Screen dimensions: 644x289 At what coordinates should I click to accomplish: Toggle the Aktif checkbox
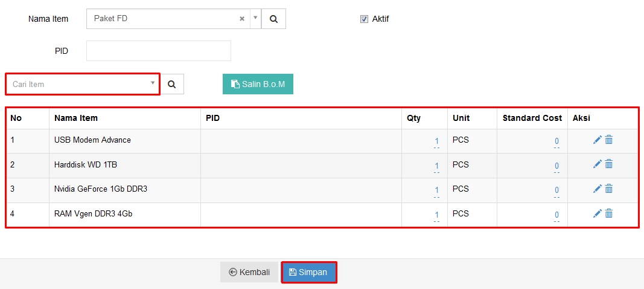(364, 19)
